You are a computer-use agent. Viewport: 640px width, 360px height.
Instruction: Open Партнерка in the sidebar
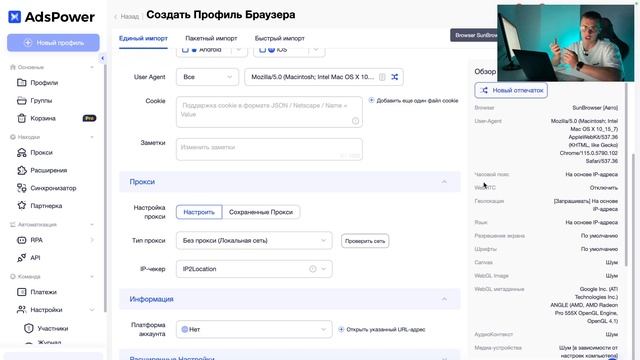46,206
